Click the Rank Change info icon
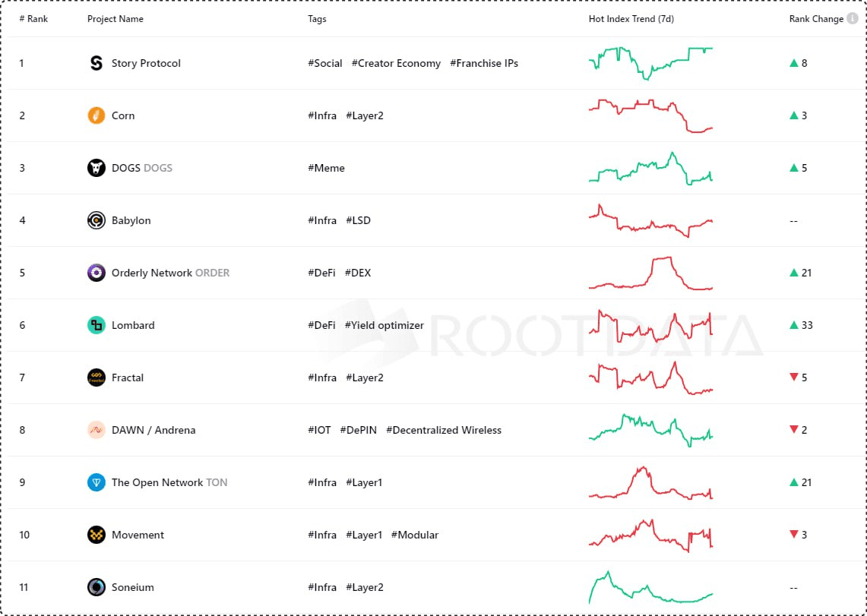 (x=853, y=18)
